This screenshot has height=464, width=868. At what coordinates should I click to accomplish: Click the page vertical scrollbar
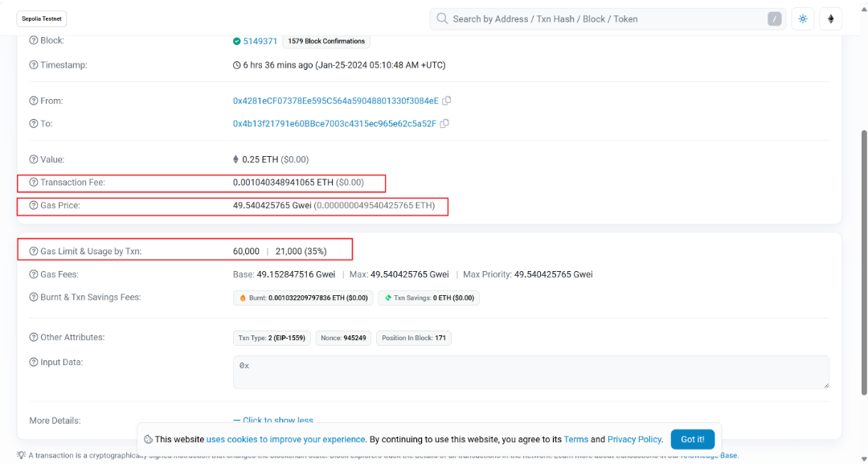pyautogui.click(x=863, y=262)
